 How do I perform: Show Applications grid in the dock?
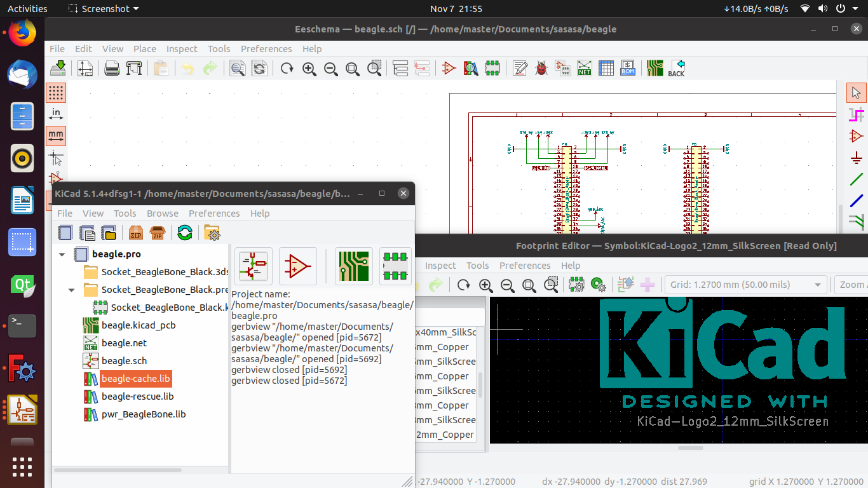coord(22,467)
